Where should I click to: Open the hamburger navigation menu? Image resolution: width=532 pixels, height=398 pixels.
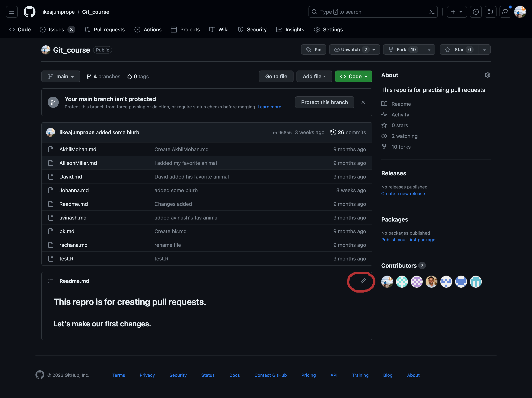pyautogui.click(x=12, y=12)
